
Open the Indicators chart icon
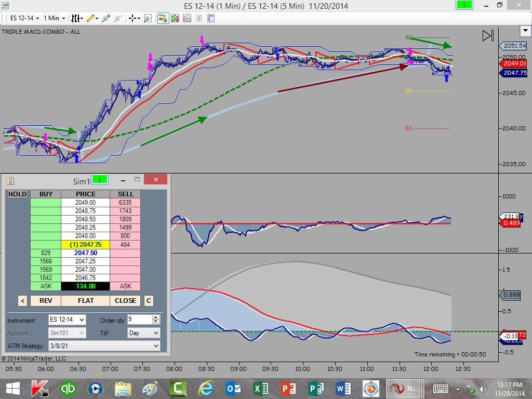(x=187, y=18)
